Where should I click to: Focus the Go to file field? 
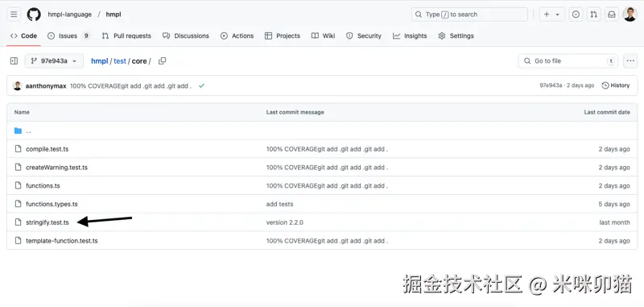568,60
